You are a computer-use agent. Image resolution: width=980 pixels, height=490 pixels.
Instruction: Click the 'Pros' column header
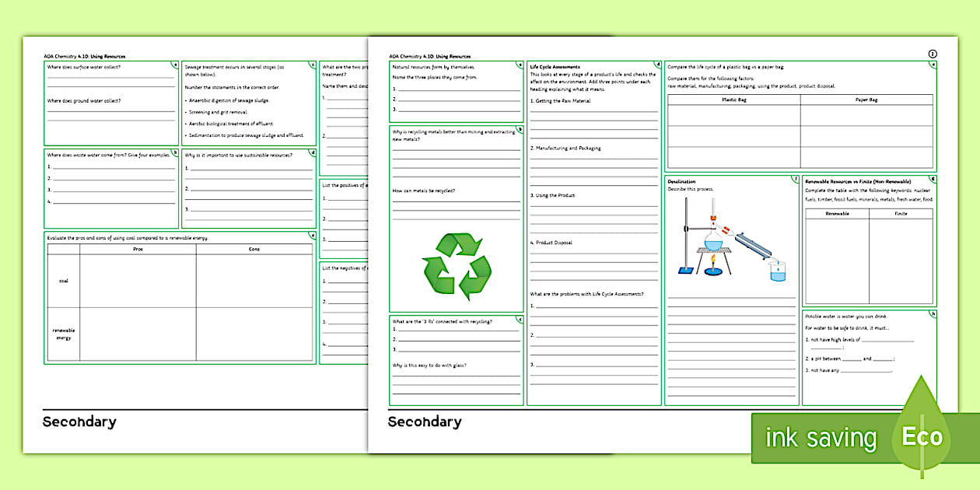tap(138, 249)
